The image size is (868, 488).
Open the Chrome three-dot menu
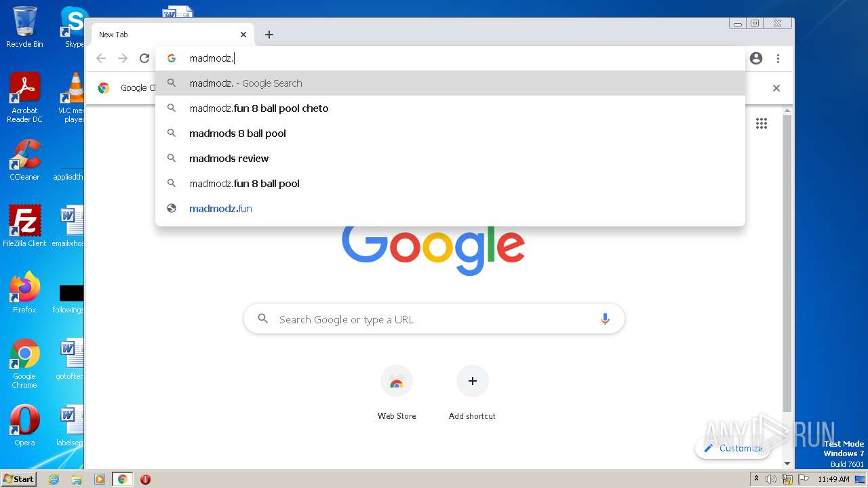[778, 58]
